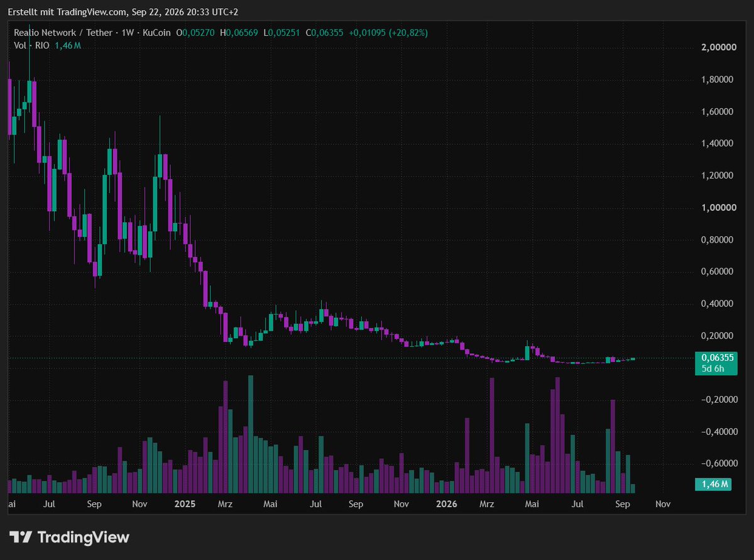This screenshot has width=754, height=560.
Task: Click the change value +0,01095 (+20,82%)
Action: 388,33
